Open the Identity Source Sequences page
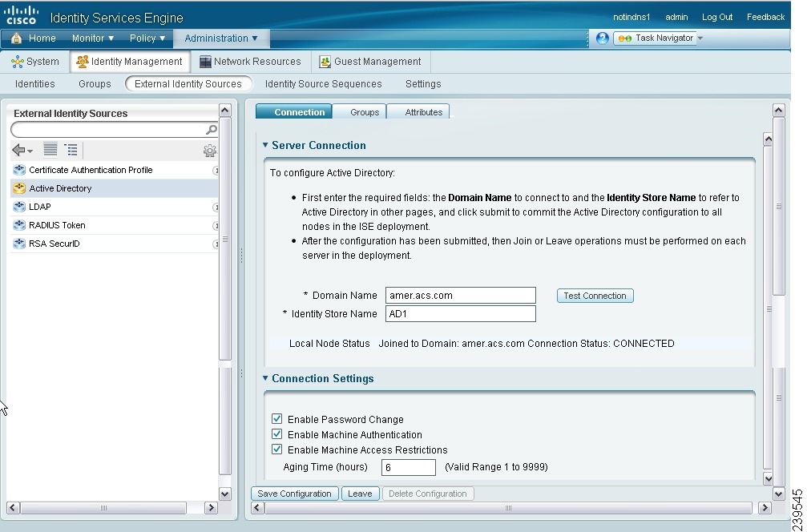 (x=323, y=83)
